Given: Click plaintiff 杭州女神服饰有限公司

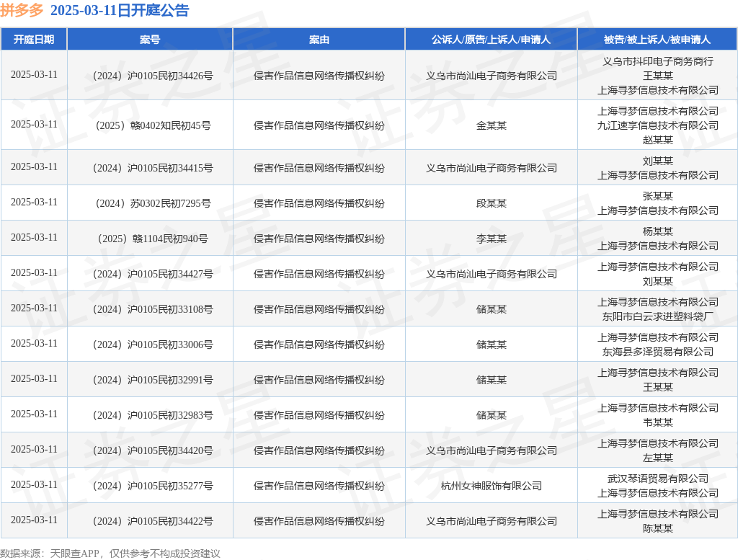Looking at the screenshot, I should (492, 486).
